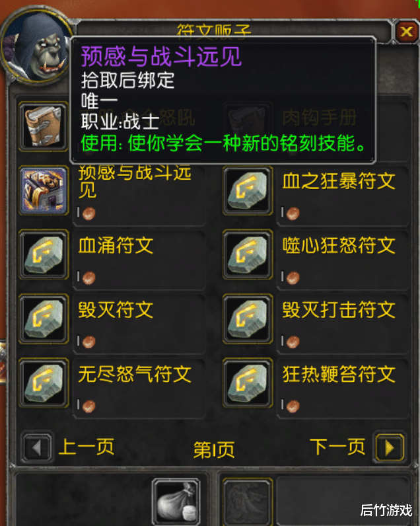Select the 狂热鞭笞符文 rune icon
Image resolution: width=420 pixels, height=526 pixels.
pyautogui.click(x=248, y=383)
